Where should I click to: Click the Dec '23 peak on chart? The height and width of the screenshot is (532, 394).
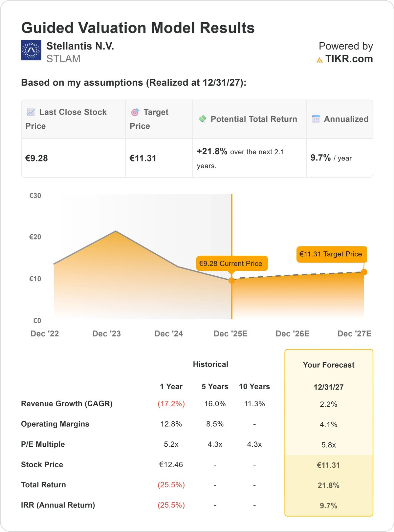point(116,231)
